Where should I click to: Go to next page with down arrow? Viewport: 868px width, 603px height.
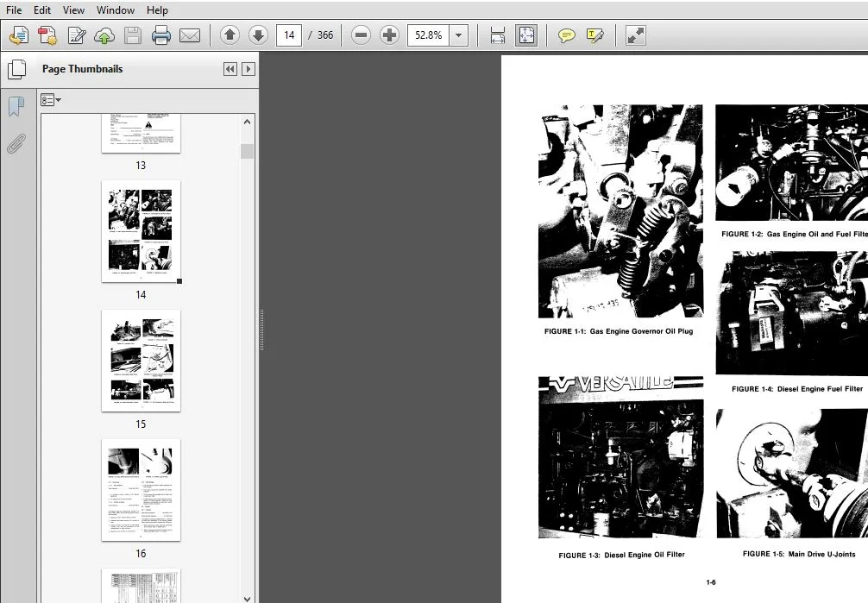pos(258,35)
